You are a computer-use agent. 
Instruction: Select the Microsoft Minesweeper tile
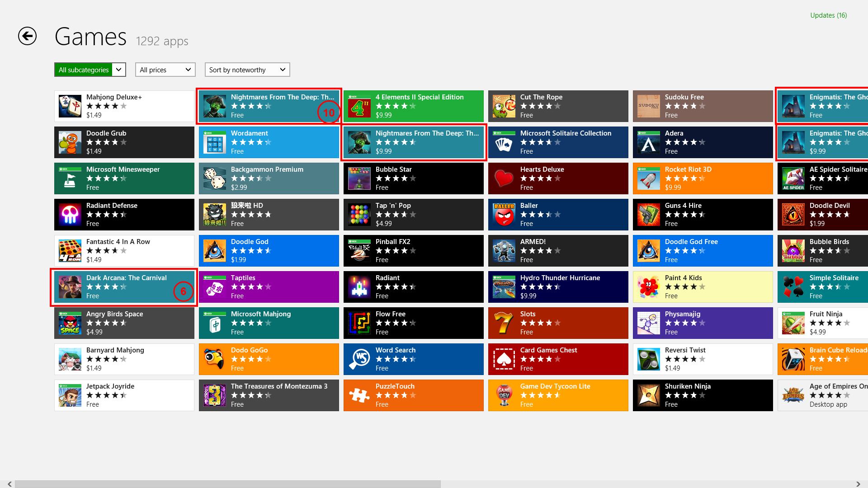click(124, 178)
